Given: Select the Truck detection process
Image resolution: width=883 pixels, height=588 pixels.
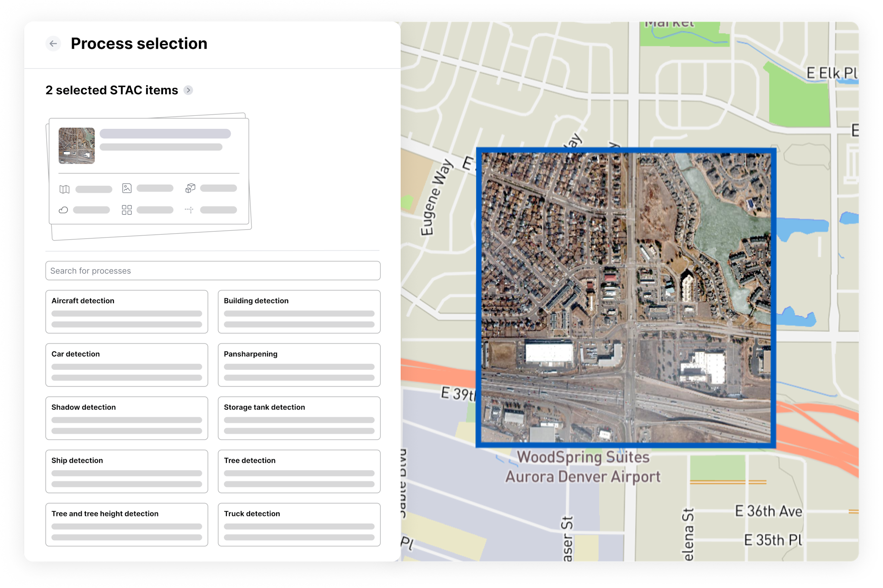Looking at the screenshot, I should [299, 524].
